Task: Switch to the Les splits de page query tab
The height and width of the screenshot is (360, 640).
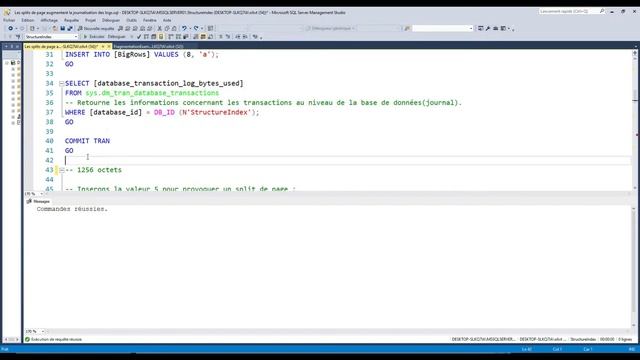Action: pos(61,47)
